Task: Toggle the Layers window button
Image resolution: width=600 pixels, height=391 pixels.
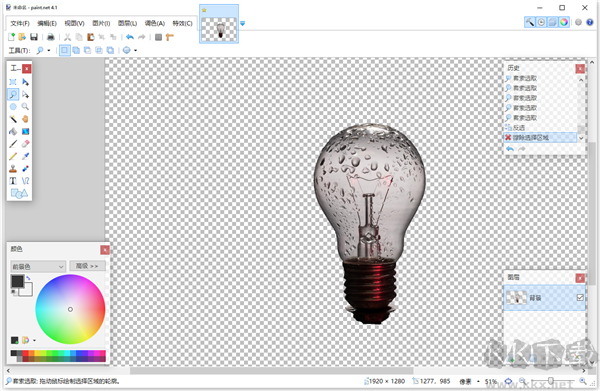Action: pos(553,22)
